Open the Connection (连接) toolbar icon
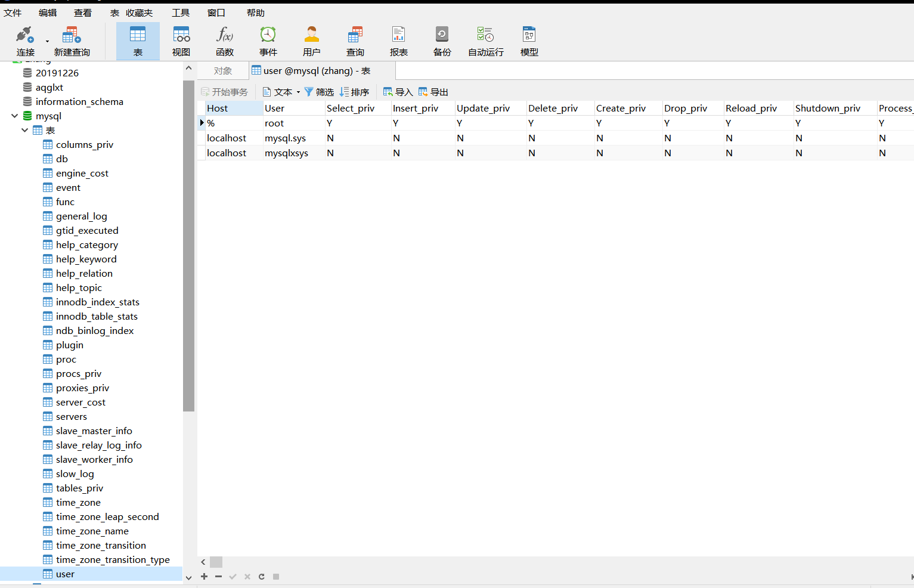914x588 pixels. [x=25, y=41]
